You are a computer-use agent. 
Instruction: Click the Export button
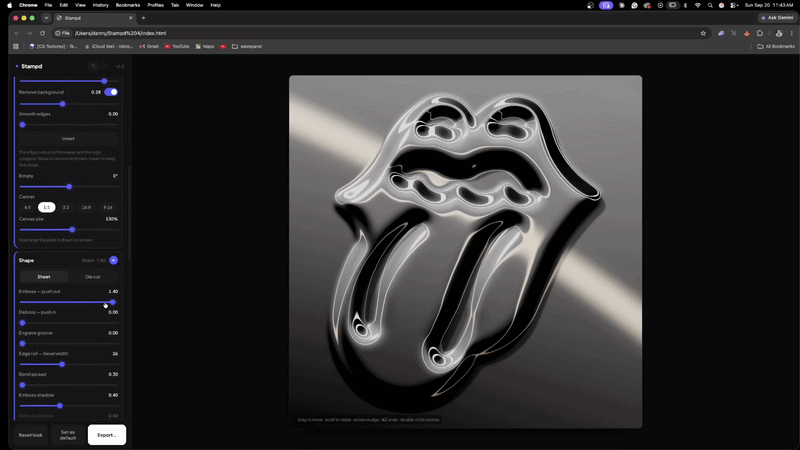[107, 435]
